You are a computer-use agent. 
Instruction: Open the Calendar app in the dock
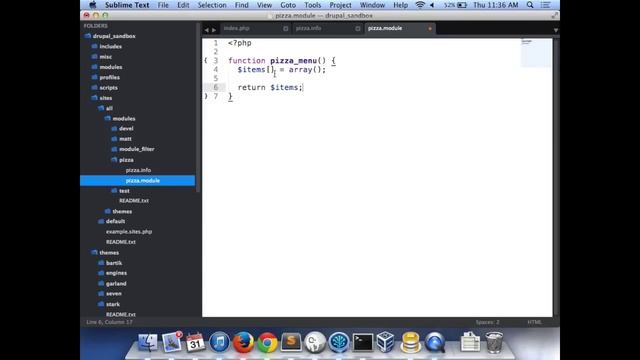coord(196,342)
